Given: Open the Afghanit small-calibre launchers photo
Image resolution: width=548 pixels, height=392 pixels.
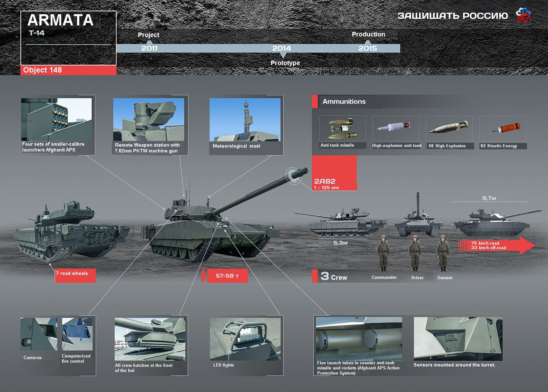Looking at the screenshot, I should click(56, 120).
